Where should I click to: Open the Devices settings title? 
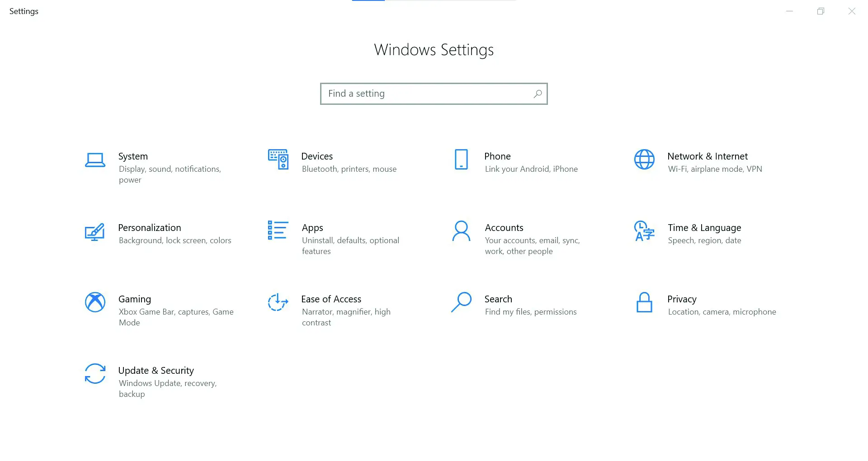(317, 156)
